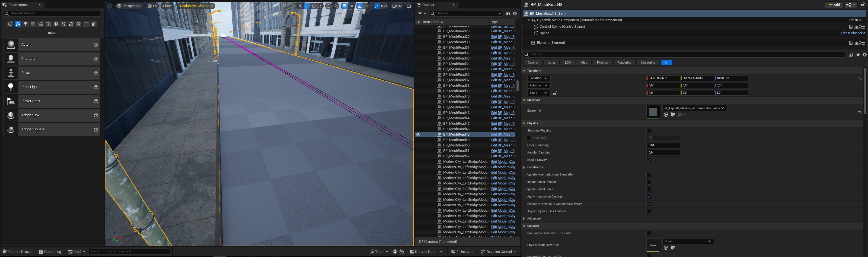Expand the Constraints section

click(524, 167)
